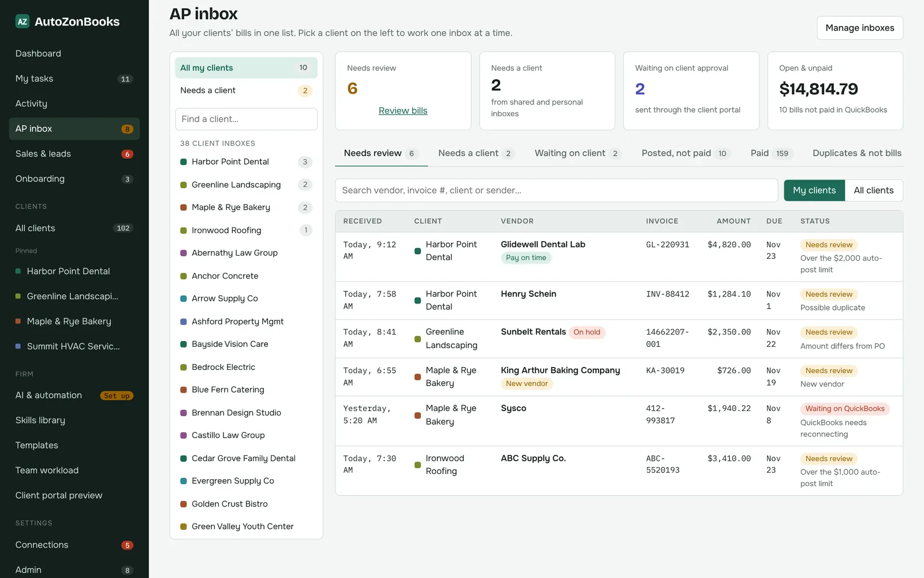Viewport: 924px width, 578px height.
Task: Open the Glidewell Dental Lab bill
Action: pyautogui.click(x=619, y=257)
